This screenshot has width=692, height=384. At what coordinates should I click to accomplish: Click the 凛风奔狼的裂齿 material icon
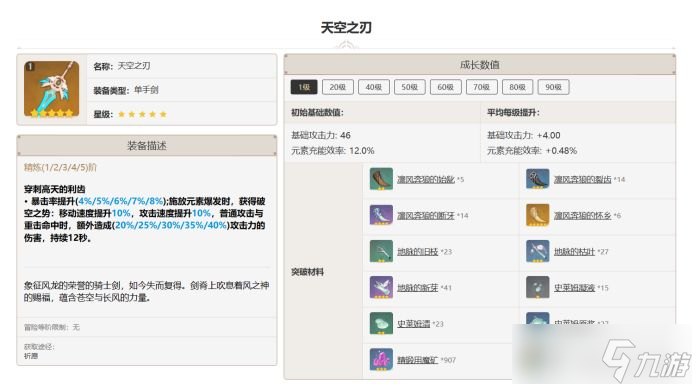538,179
